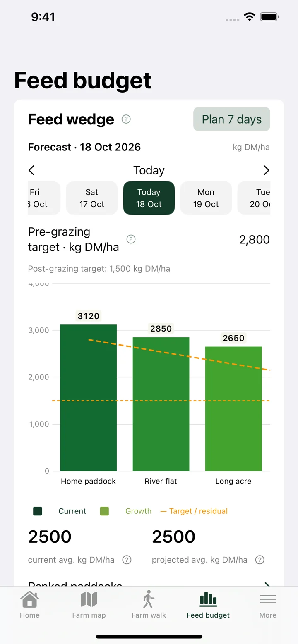The width and height of the screenshot is (298, 644).
Task: Go to the next day with right chevron
Action: pos(266,170)
